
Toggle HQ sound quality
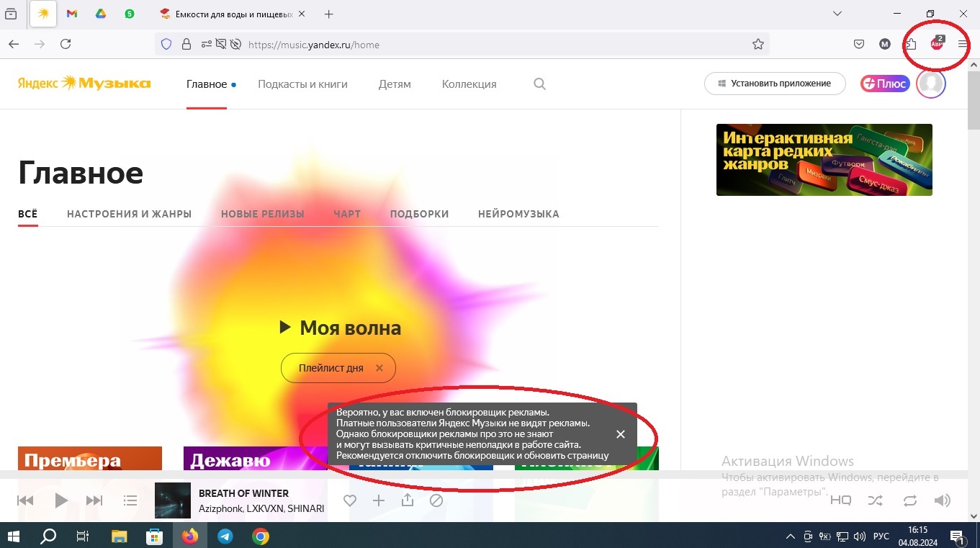[x=840, y=500]
